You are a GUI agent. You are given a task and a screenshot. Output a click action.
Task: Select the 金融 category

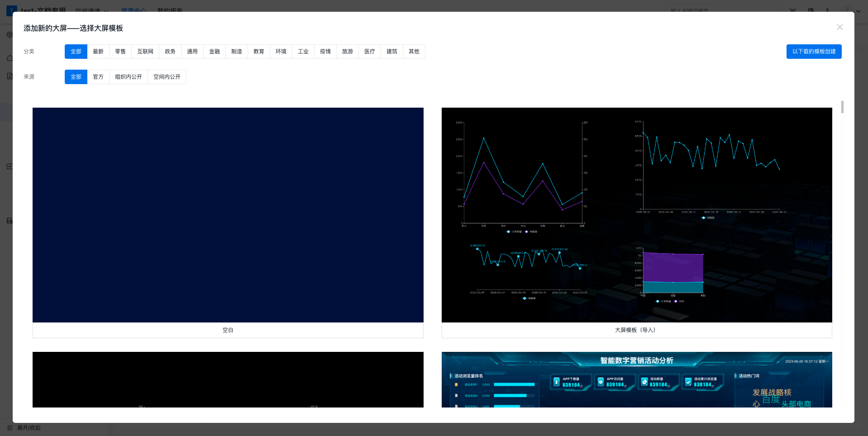(215, 52)
